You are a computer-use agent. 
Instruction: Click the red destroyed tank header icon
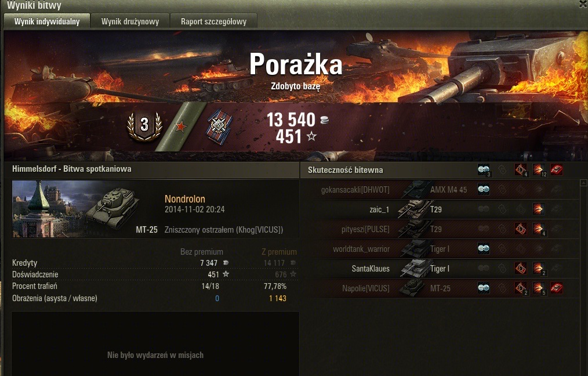(x=557, y=170)
